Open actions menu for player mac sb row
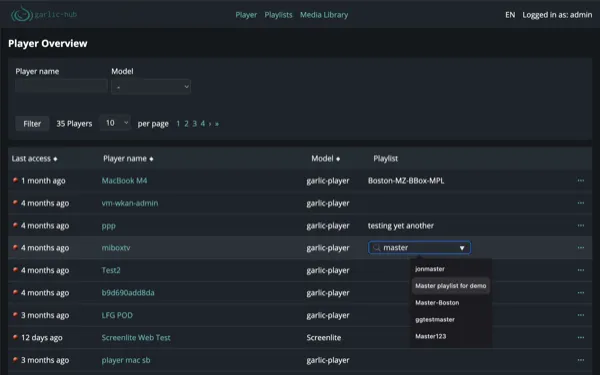Image resolution: width=600 pixels, height=375 pixels. [580, 360]
